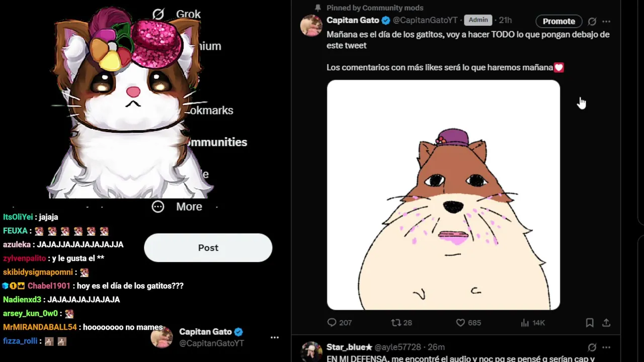Open Grok from the sidebar icon
Viewport: 644px width, 362px height.
coord(158,14)
